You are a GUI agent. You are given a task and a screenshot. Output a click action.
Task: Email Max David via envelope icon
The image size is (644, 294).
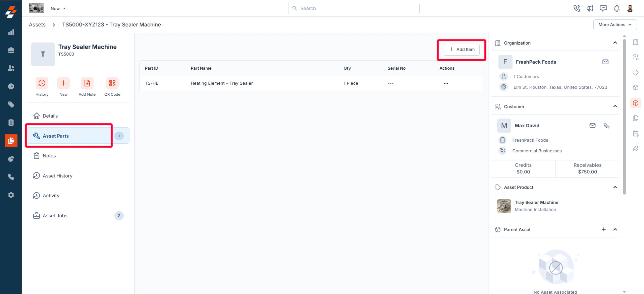[x=593, y=126]
